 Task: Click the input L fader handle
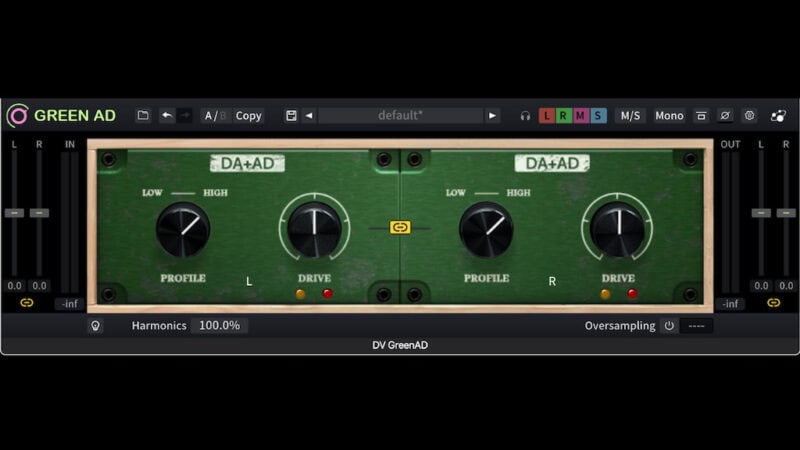click(x=14, y=213)
